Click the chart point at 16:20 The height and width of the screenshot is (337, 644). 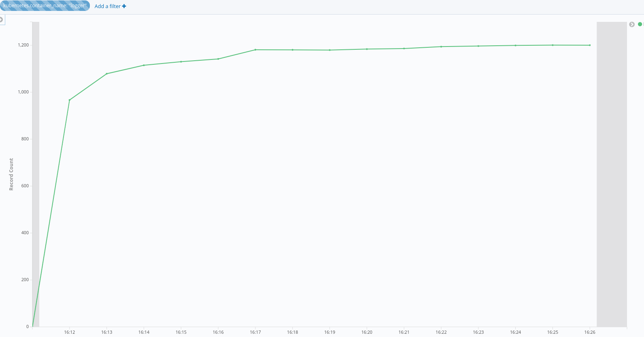coord(367,49)
